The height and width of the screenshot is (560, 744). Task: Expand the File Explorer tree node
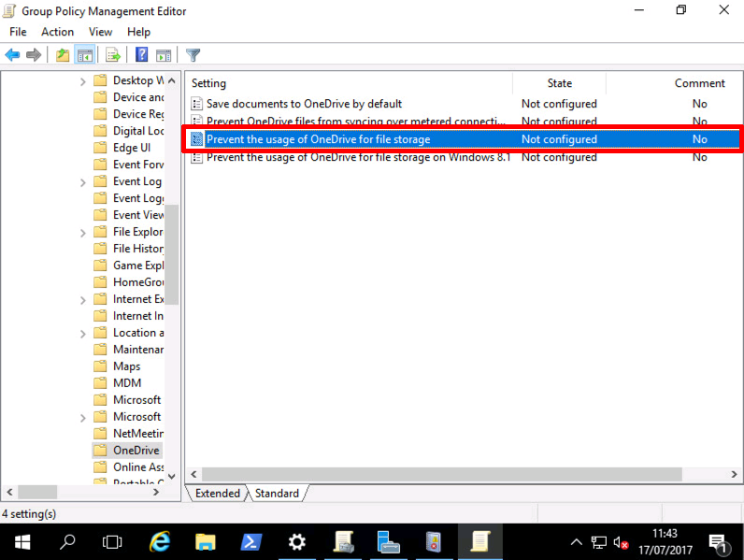click(x=82, y=233)
